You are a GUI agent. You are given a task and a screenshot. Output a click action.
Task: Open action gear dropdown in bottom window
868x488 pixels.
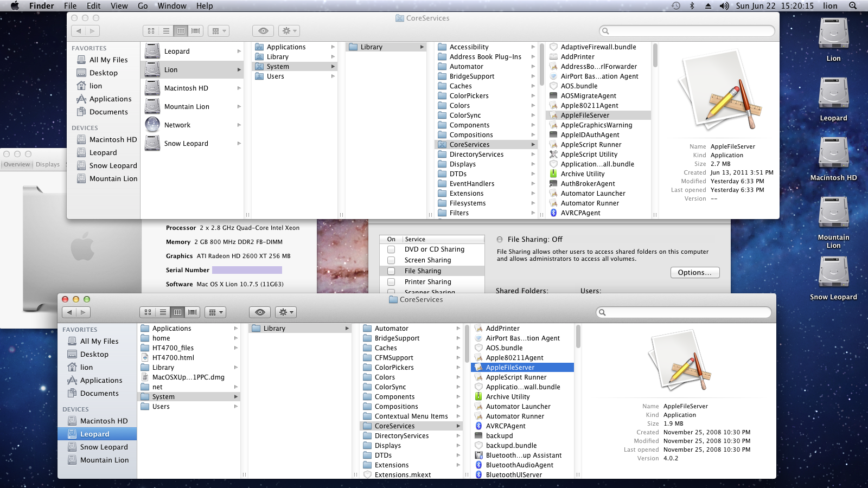click(x=285, y=312)
